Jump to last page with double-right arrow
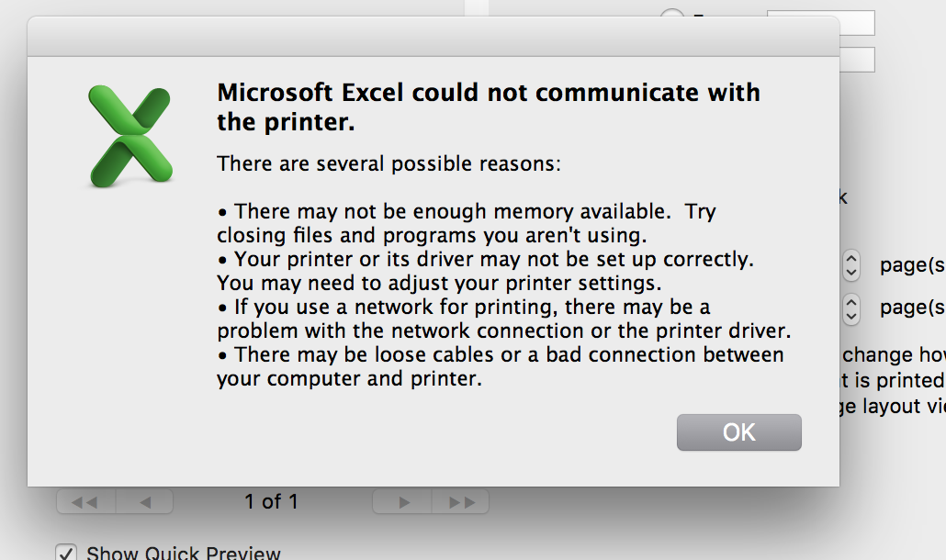The width and height of the screenshot is (946, 560). click(461, 502)
